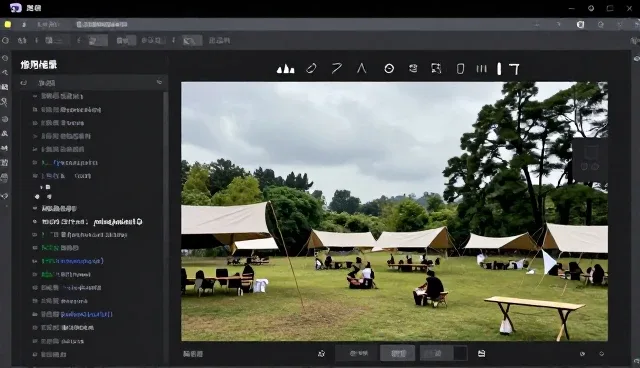640x368 pixels.
Task: Select the rounded rectangle frame icon
Action: [460, 69]
